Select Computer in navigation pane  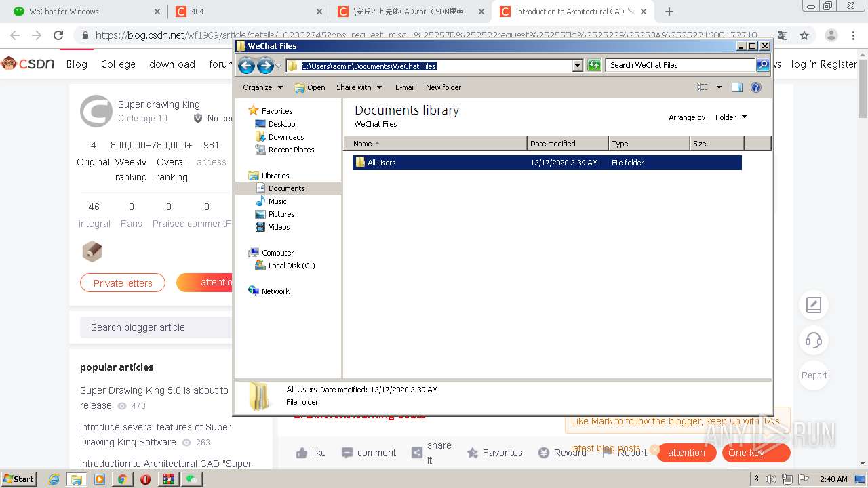click(271, 253)
